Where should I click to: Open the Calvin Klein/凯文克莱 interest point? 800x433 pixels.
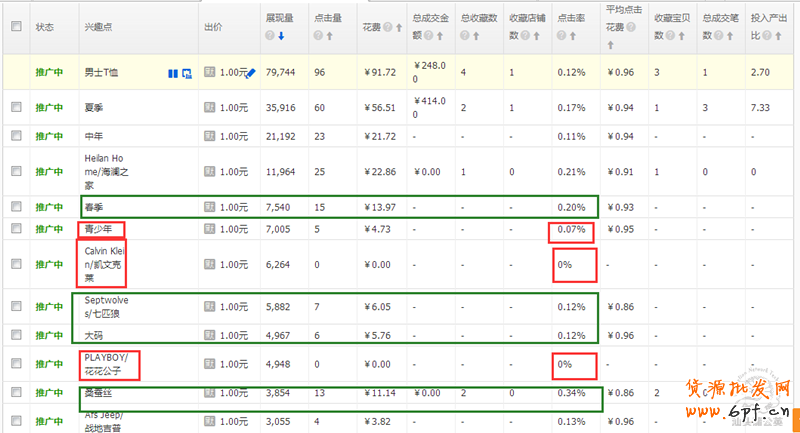tap(107, 265)
